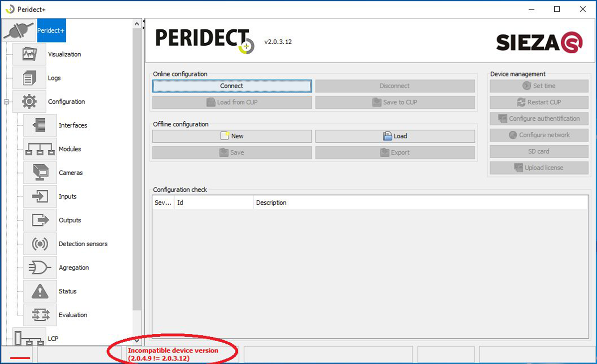Open the Inputs arrow icon
Image resolution: width=597 pixels, height=364 pixels.
pos(40,196)
